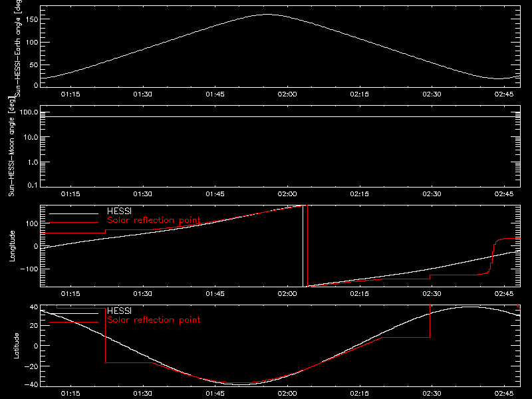Click the 20 tick on Latitude axis
This screenshot has height=399, width=532.
pos(34,326)
